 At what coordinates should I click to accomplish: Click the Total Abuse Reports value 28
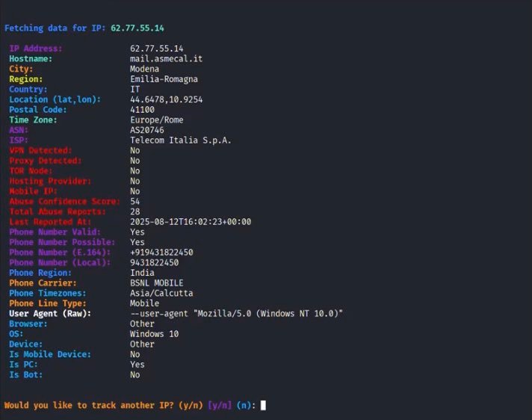(x=134, y=211)
